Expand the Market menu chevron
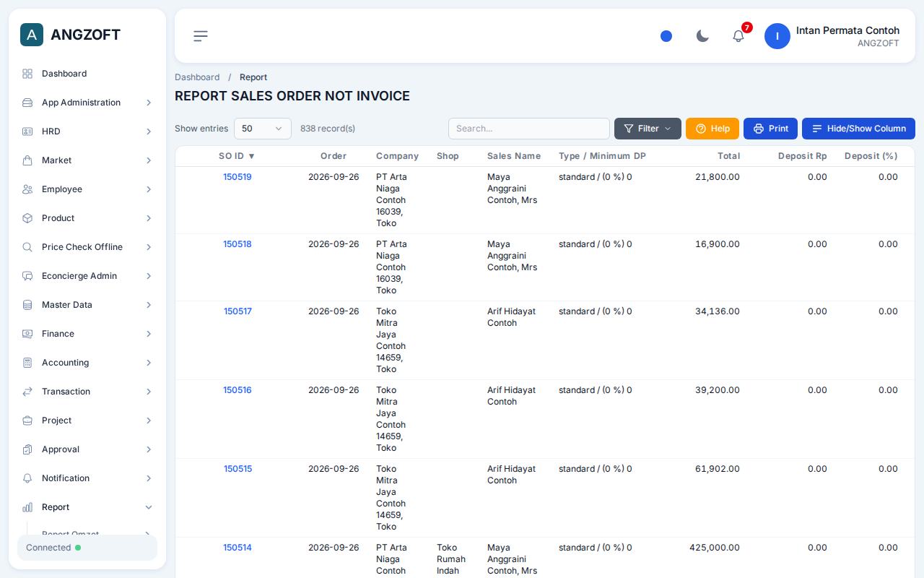The width and height of the screenshot is (924, 578). pos(149,160)
